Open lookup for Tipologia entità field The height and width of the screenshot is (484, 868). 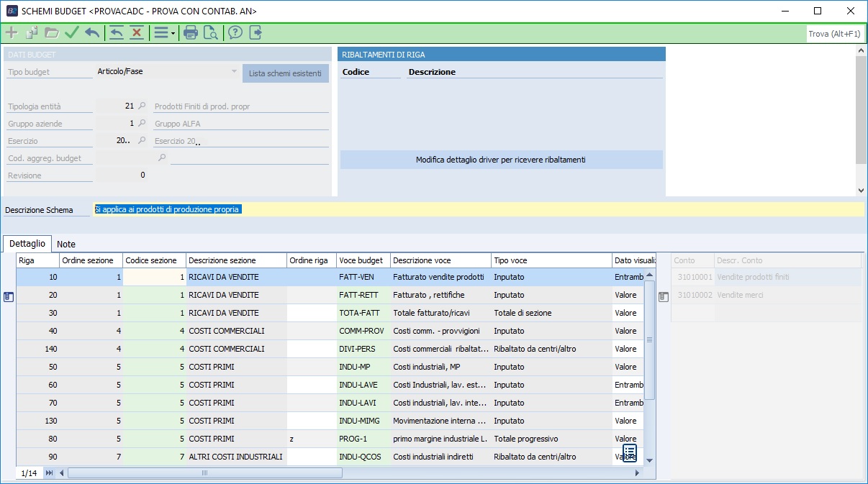pos(143,106)
